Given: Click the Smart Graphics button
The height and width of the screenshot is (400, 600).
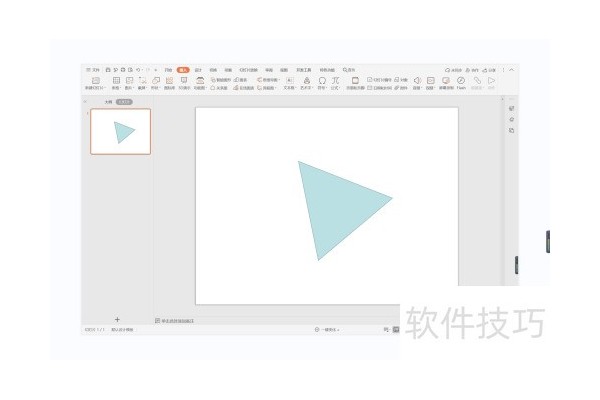Looking at the screenshot, I should (x=221, y=80).
